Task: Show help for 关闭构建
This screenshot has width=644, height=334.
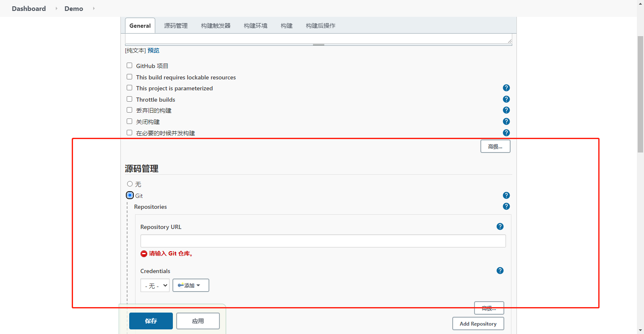Action: (x=506, y=121)
